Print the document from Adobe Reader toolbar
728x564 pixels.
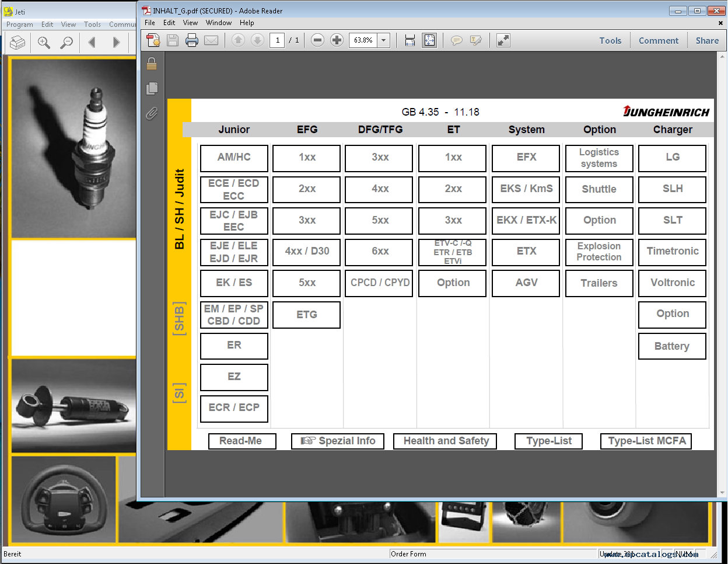coord(192,40)
